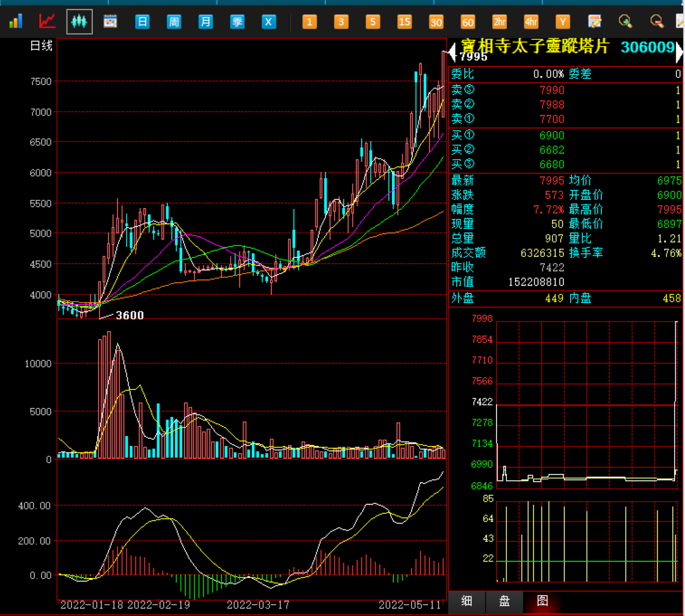Viewport: 685px width, 616px height.
Task: Open the notepad edit icon in toolbar
Action: (594, 21)
